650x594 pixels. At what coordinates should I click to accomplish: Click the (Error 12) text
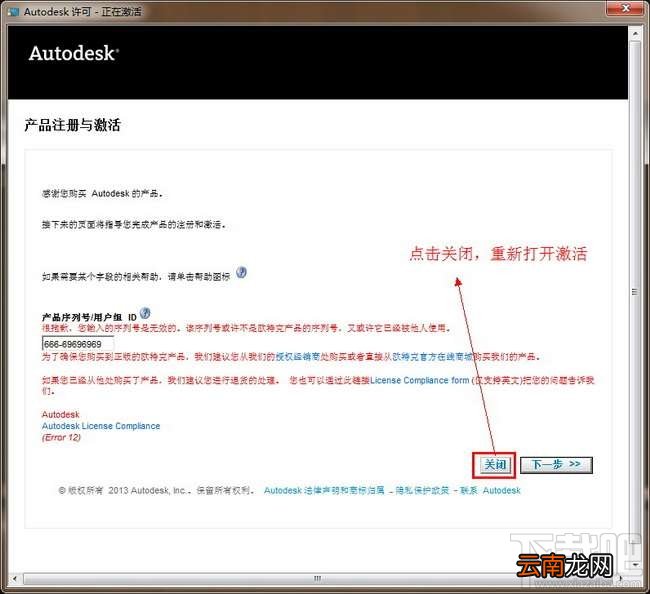(61, 437)
